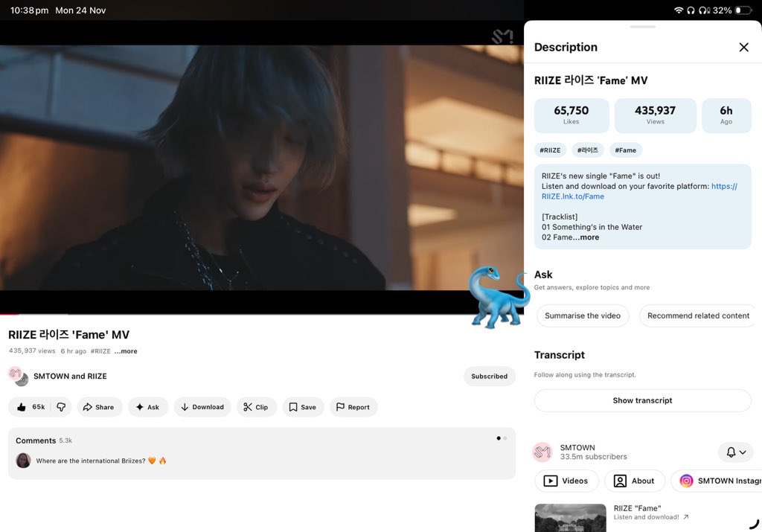The image size is (762, 532).
Task: Select video title RIIZE 라이즈 'Fame' MV below player
Action: (x=68, y=335)
